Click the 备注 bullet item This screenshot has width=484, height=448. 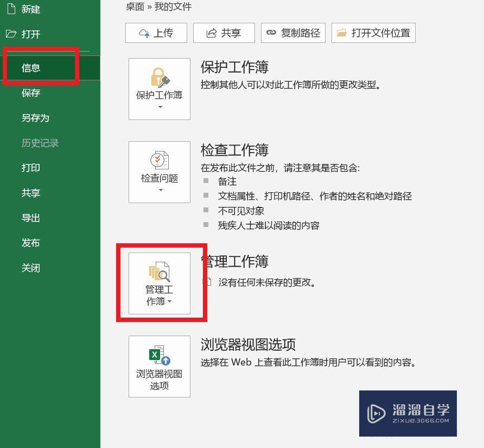[x=227, y=181]
